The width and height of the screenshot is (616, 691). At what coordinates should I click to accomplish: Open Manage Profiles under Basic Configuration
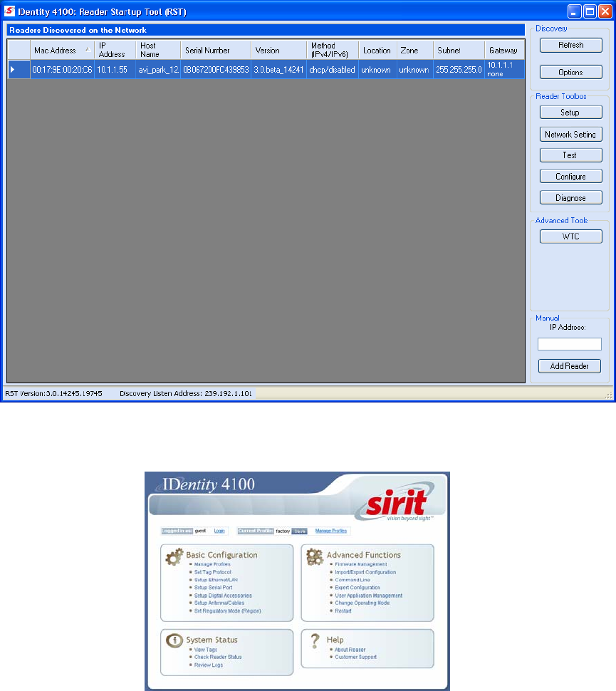click(x=212, y=564)
